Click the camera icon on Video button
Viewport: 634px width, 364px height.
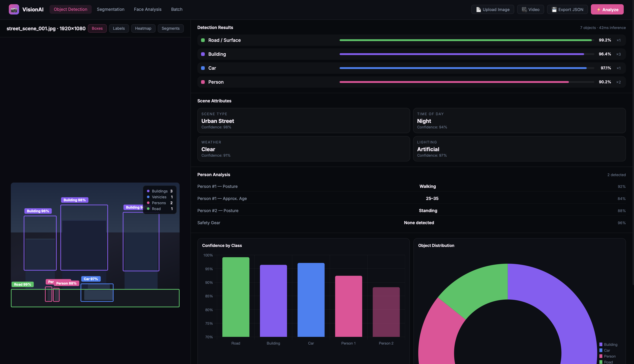[x=524, y=10]
